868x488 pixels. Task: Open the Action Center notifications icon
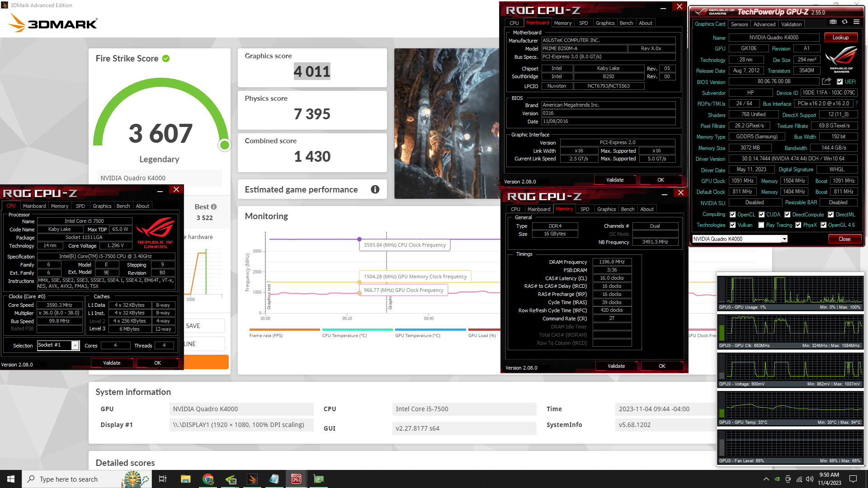[x=853, y=479]
